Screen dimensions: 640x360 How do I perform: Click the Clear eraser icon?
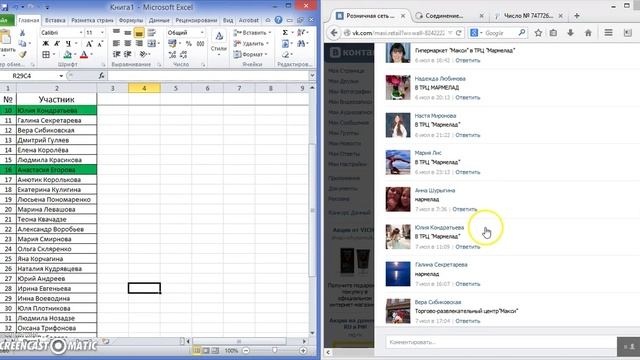[285, 54]
